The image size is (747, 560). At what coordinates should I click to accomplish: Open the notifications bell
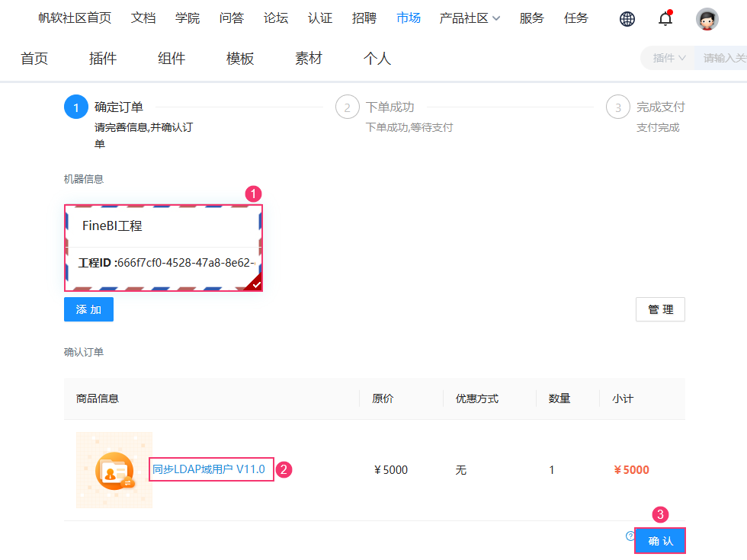click(x=665, y=18)
